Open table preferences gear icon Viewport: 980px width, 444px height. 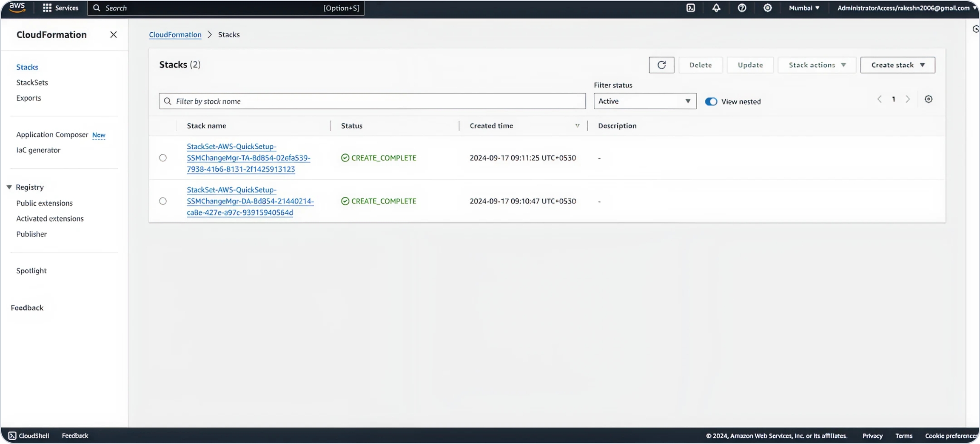point(928,99)
